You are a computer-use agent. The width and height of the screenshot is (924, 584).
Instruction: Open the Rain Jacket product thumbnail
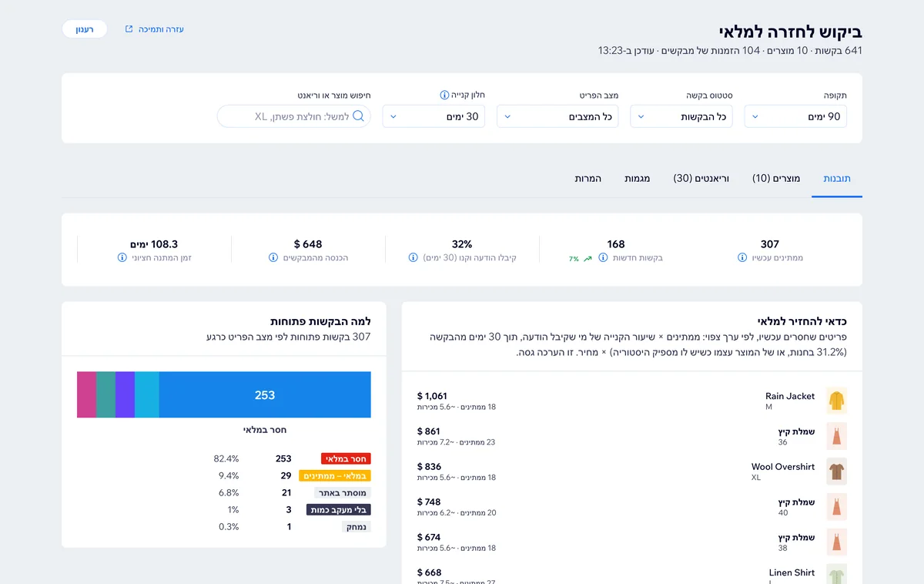point(836,401)
